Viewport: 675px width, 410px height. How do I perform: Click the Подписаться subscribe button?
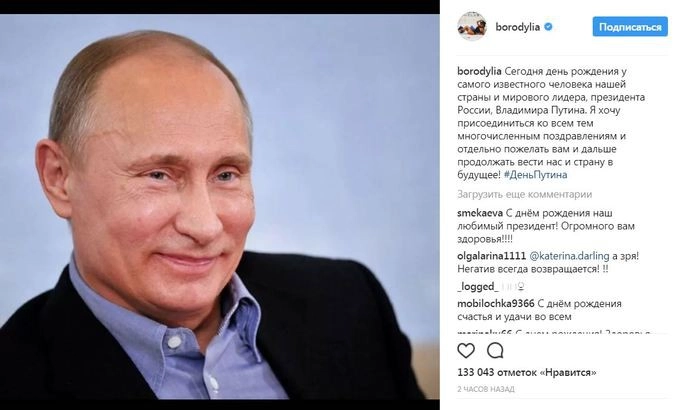630,27
